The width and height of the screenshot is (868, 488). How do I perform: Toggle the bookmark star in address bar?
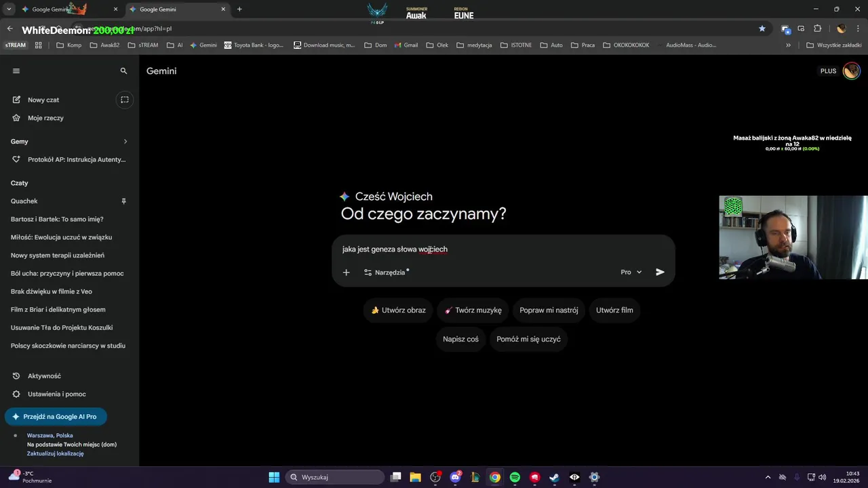(762, 28)
